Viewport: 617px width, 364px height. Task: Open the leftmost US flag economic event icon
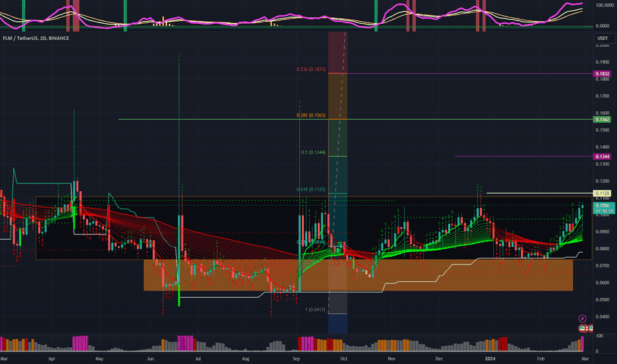[583, 328]
